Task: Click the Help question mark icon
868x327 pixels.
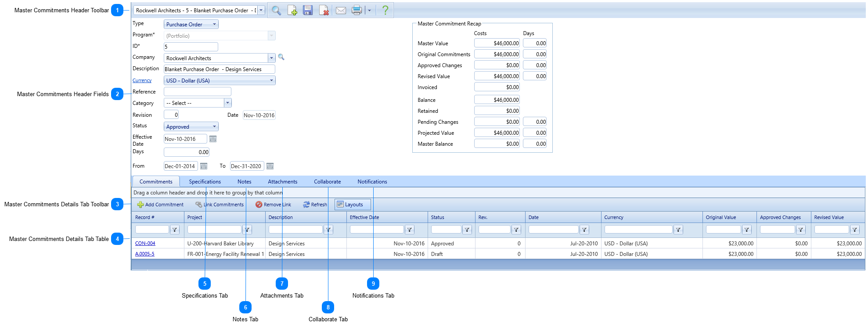Action: point(385,10)
